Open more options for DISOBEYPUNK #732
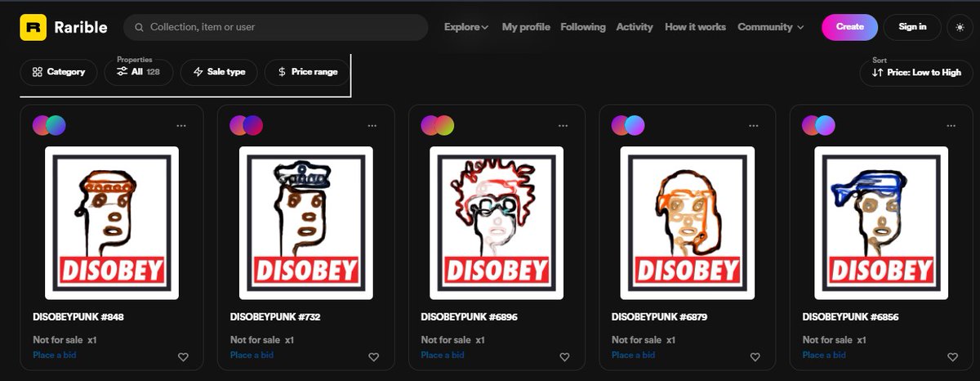980x381 pixels. click(372, 125)
